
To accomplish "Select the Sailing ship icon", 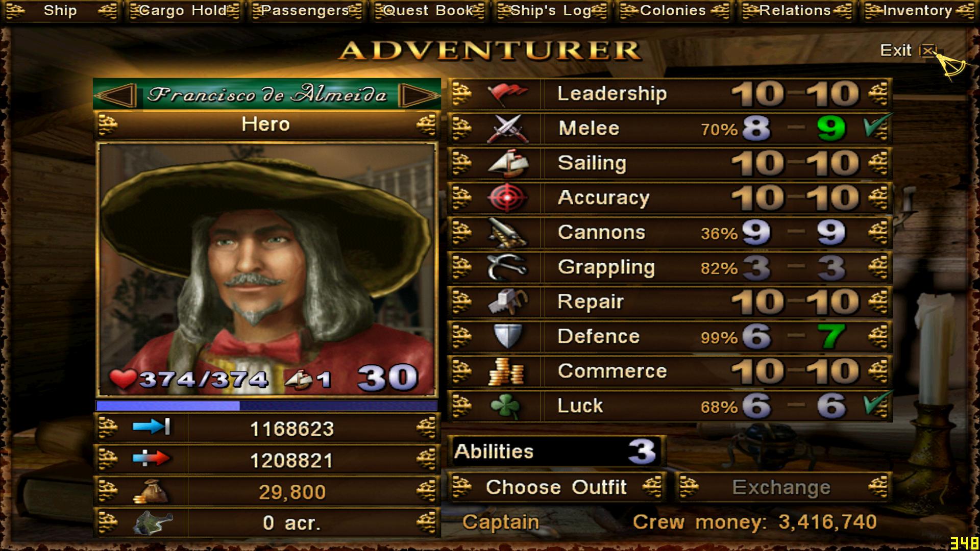I will [x=507, y=163].
